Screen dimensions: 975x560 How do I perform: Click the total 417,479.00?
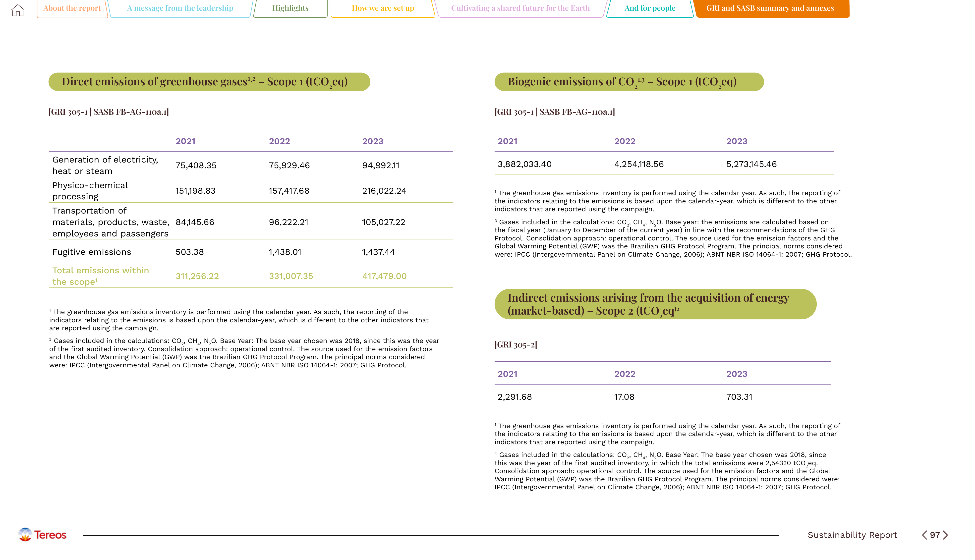[384, 276]
